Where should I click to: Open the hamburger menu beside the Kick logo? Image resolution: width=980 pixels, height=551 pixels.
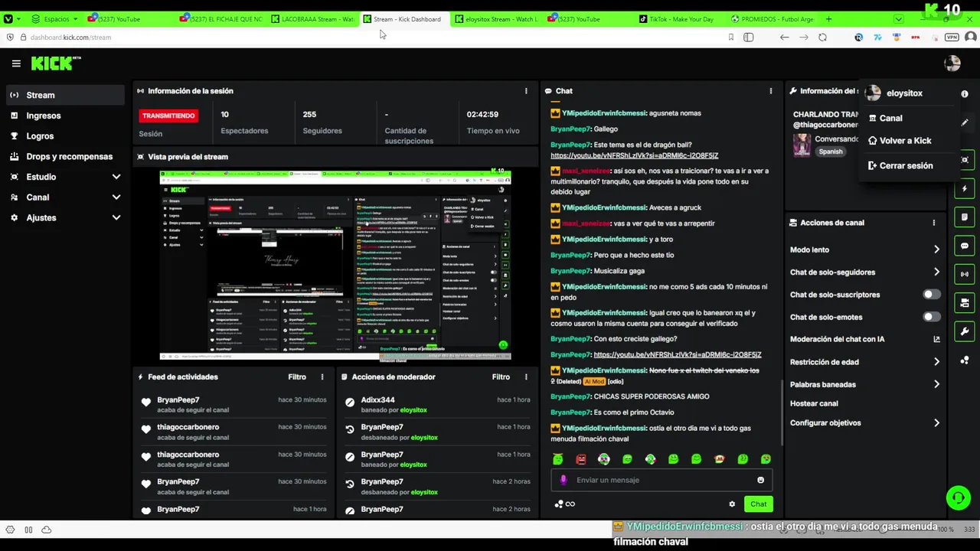pos(16,64)
